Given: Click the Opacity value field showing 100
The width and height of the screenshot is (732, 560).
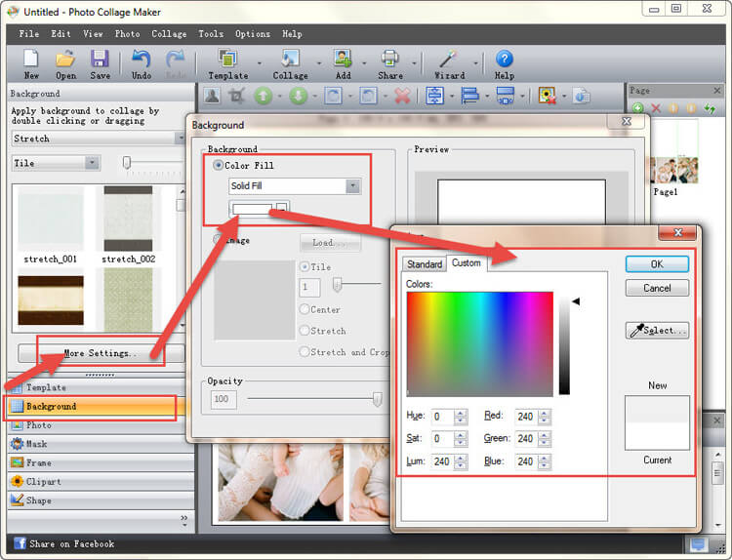Looking at the screenshot, I should tap(224, 399).
